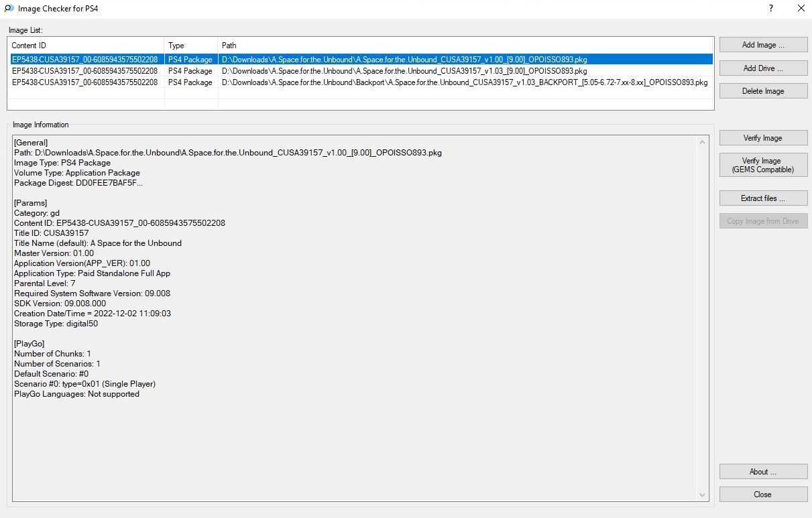812x518 pixels.
Task: Sort by the Content ID column header
Action: click(x=86, y=46)
